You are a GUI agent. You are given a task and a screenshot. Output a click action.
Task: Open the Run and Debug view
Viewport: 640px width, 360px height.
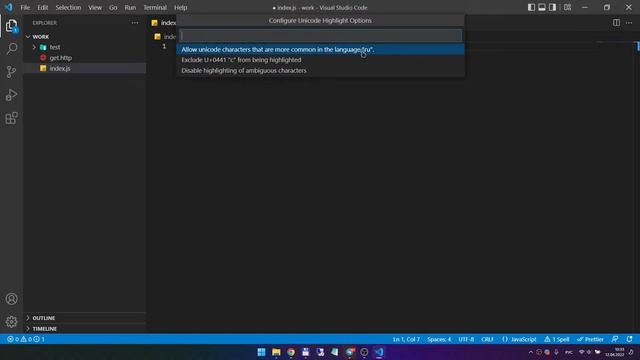point(11,95)
